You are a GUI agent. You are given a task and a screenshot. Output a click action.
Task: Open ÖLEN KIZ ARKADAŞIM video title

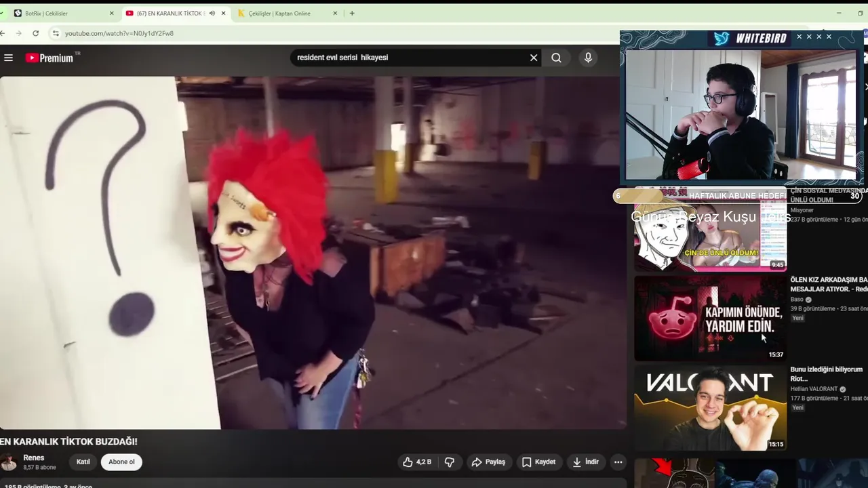829,284
